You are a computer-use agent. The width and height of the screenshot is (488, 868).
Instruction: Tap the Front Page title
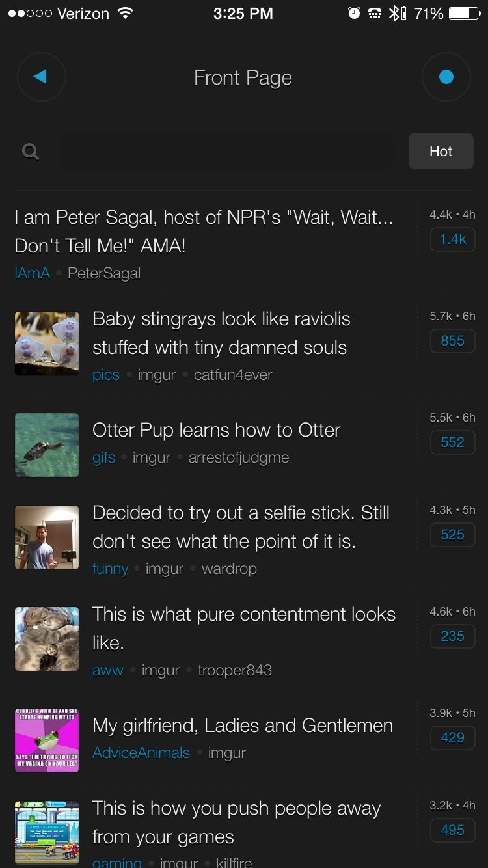click(243, 77)
